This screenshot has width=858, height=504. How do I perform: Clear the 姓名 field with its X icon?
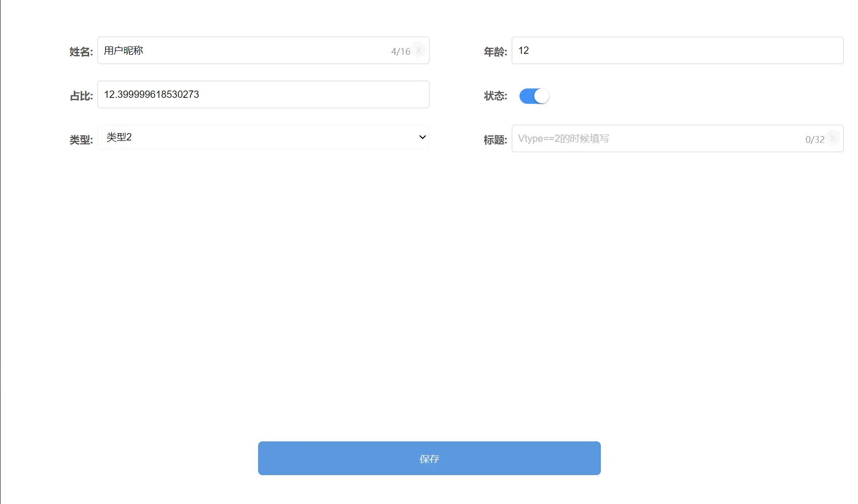pos(419,50)
